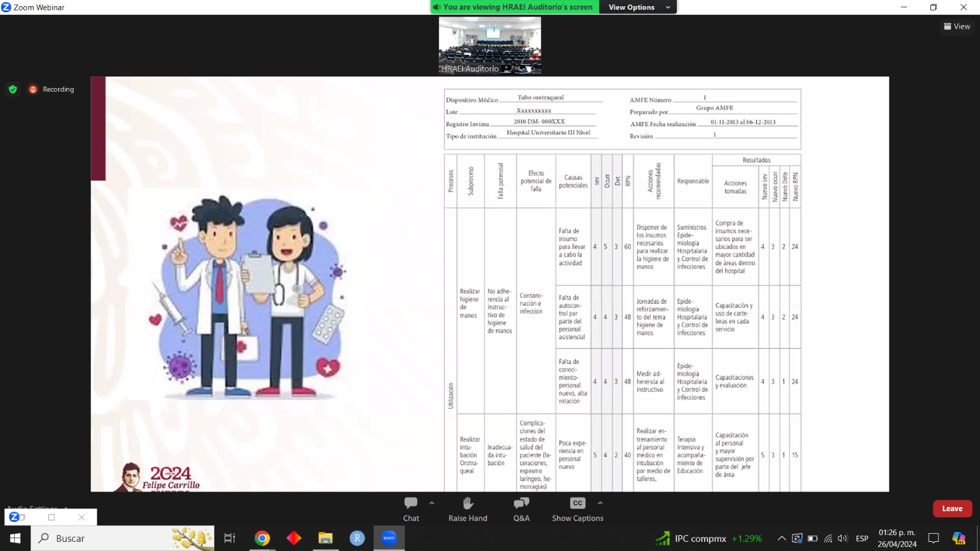Select the HRAEI Auditorio video thumbnail
This screenshot has width=980, height=551.
pyautogui.click(x=490, y=45)
